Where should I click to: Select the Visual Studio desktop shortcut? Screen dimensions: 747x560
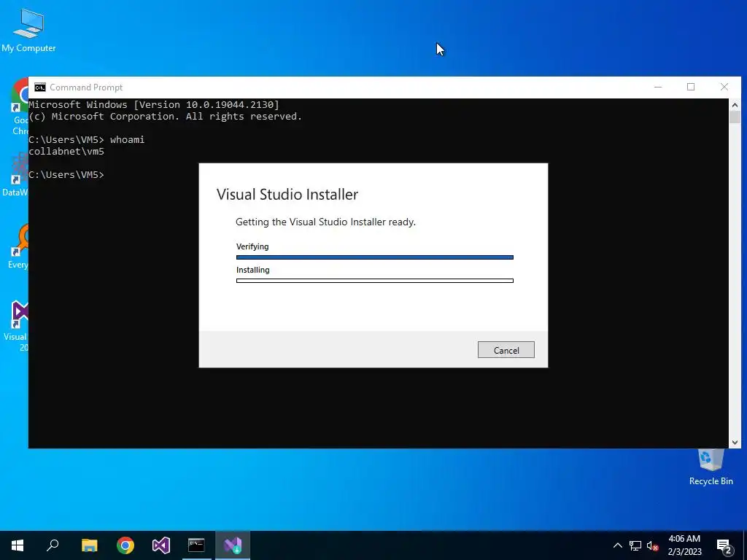(20, 326)
